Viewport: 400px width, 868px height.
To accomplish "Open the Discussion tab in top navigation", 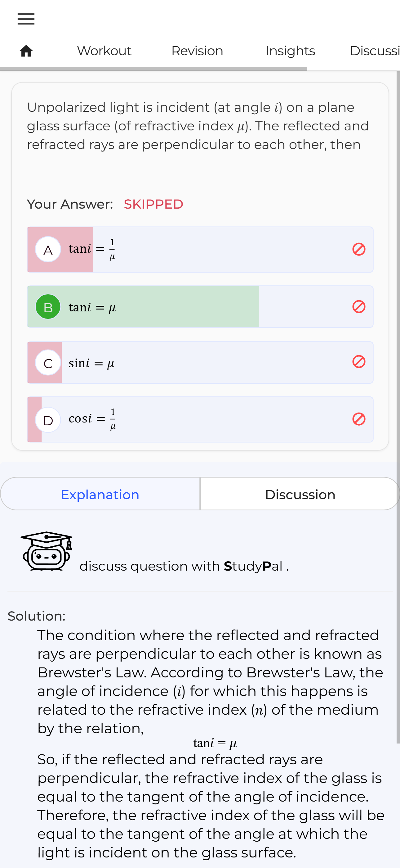I will point(375,51).
